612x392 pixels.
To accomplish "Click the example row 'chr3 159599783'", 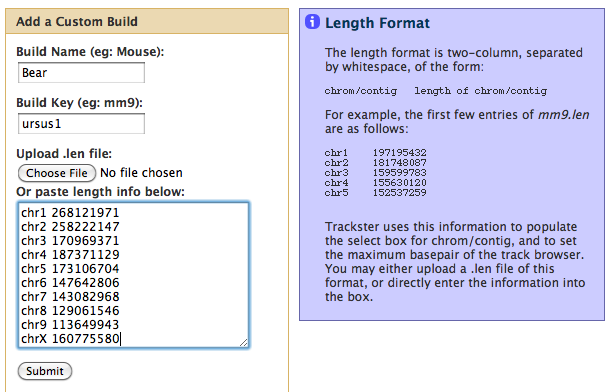I will (375, 173).
